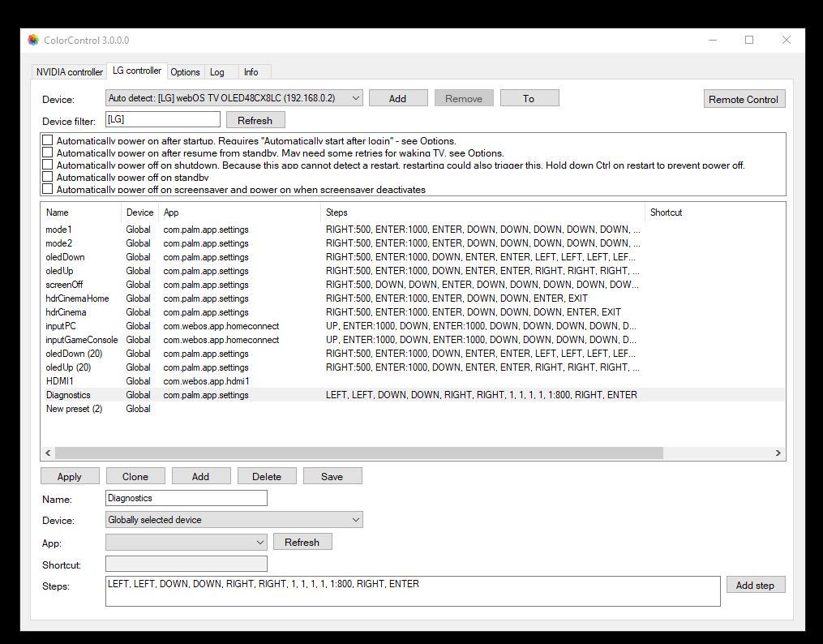Select the screenOff preset
823x644 pixels.
pos(413,285)
